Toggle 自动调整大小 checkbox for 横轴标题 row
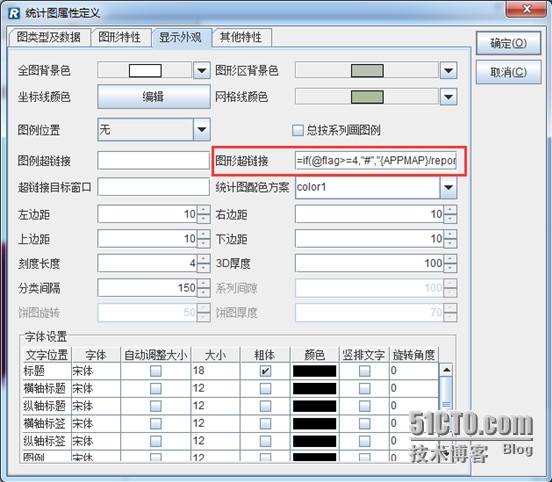The image size is (552, 482). pyautogui.click(x=156, y=388)
